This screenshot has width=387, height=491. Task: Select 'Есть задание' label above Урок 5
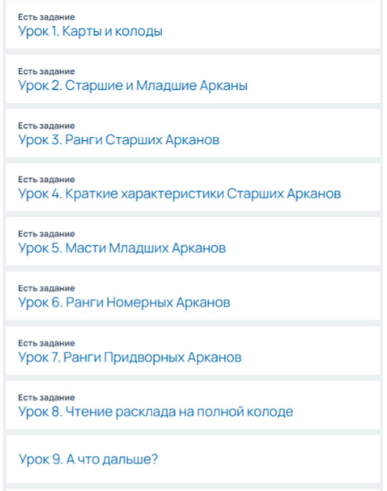[x=46, y=234]
